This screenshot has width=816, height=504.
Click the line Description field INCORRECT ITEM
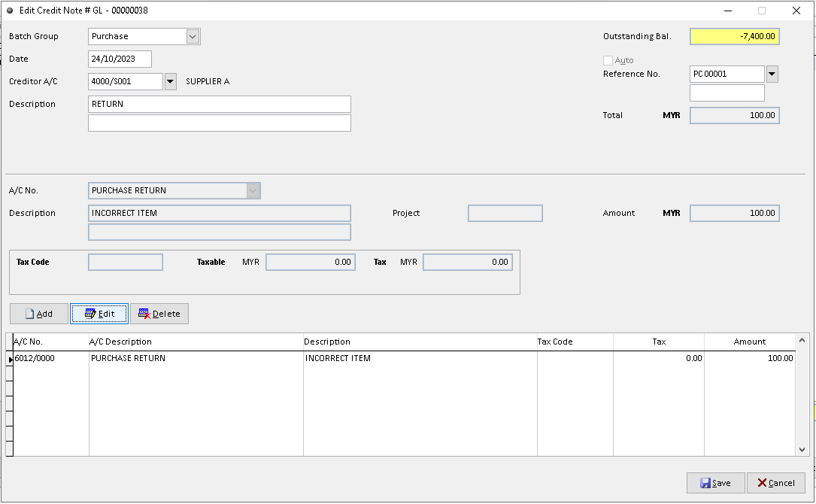219,213
